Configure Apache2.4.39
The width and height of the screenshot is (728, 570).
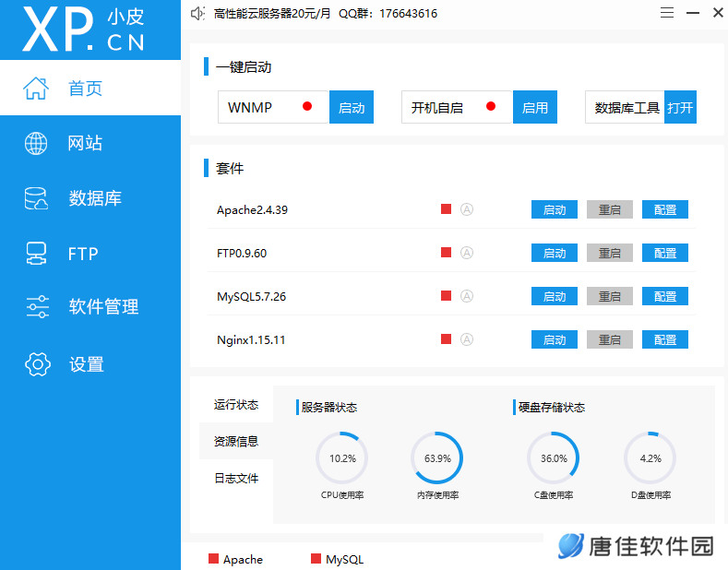coord(665,209)
